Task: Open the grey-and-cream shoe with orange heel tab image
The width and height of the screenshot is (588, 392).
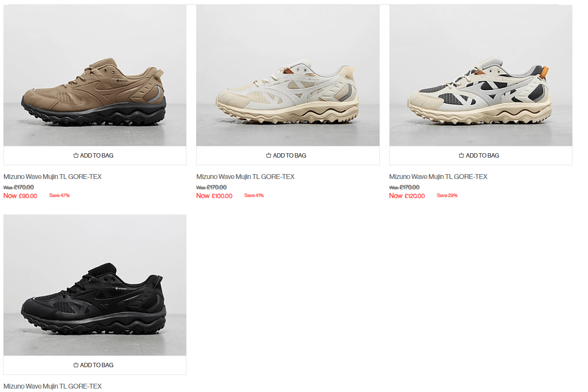Action: point(481,75)
